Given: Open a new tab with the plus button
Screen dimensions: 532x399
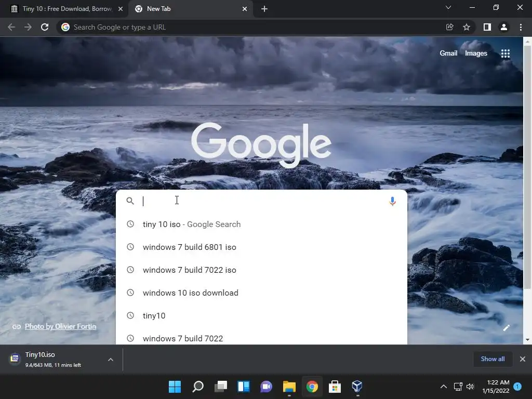Looking at the screenshot, I should [x=264, y=9].
